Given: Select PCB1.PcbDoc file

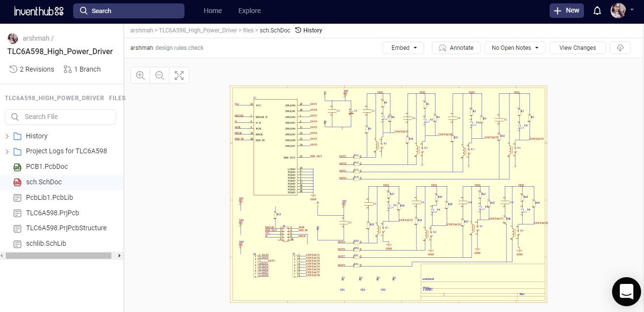Looking at the screenshot, I should [x=47, y=167].
